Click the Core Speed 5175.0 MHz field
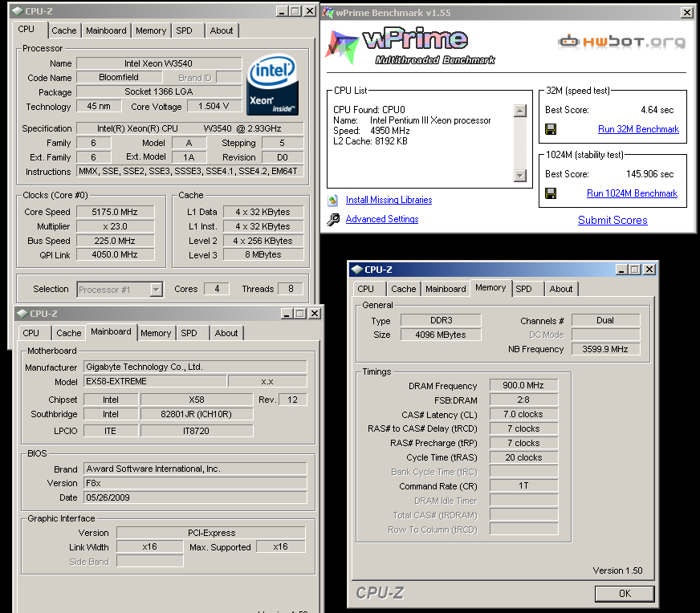Screen dimensions: 700x613 point(115,212)
